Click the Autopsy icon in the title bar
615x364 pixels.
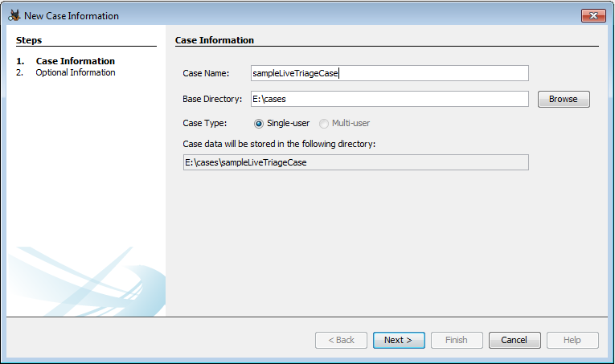(14, 15)
